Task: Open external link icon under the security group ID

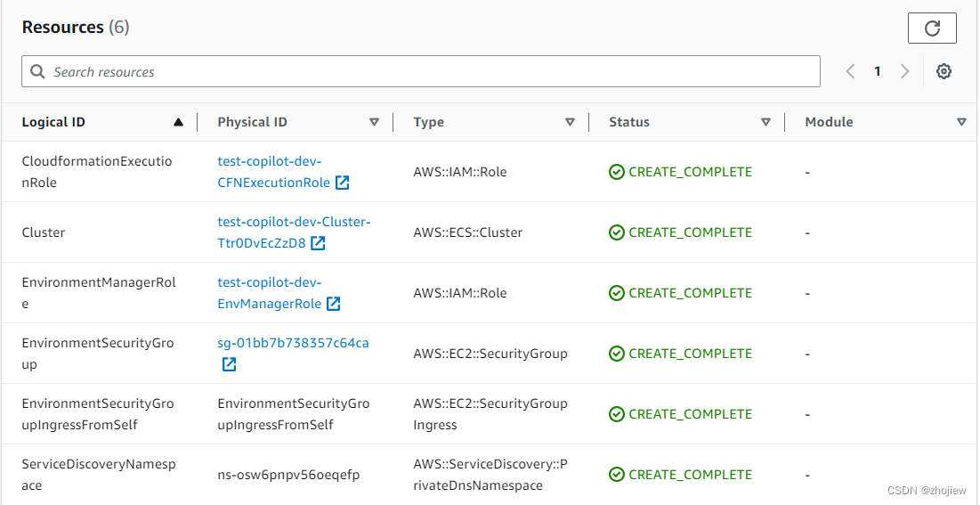Action: pyautogui.click(x=229, y=364)
